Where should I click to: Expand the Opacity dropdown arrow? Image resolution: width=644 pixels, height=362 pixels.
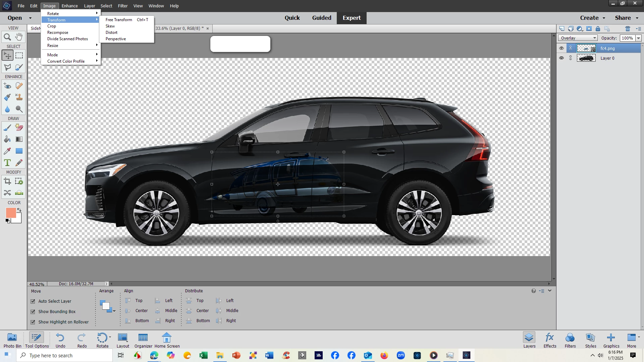(639, 38)
